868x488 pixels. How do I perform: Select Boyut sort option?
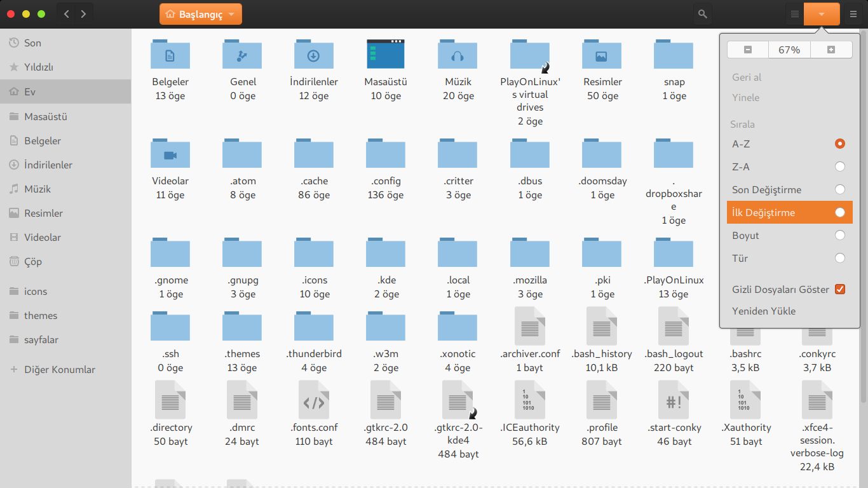tap(790, 236)
